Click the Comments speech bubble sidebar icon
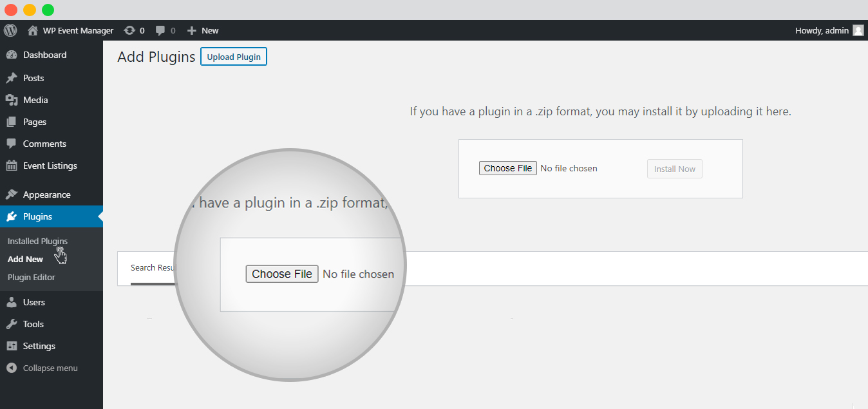This screenshot has height=409, width=868. (12, 144)
